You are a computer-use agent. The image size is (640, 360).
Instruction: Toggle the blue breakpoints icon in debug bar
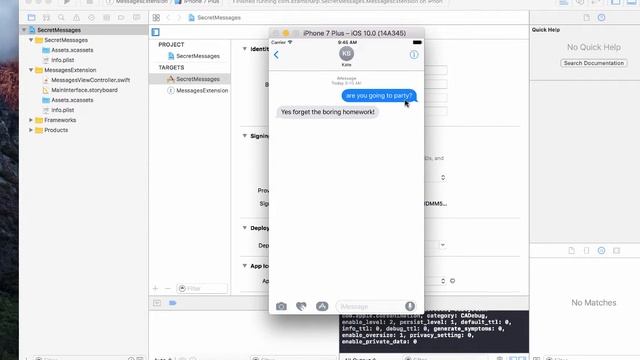tap(173, 303)
